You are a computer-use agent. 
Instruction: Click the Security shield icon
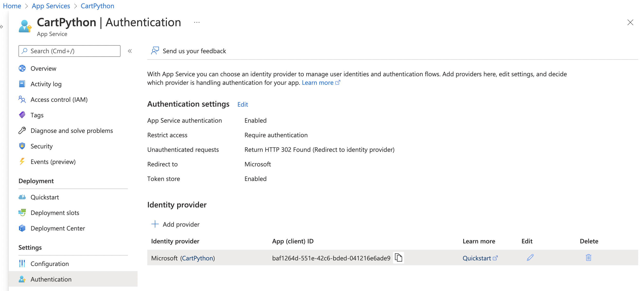(x=22, y=146)
